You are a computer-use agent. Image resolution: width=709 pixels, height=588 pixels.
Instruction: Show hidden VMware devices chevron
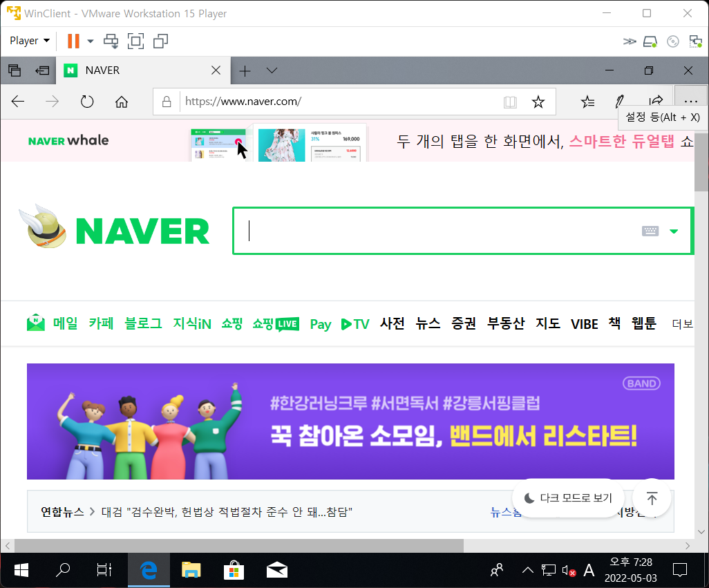[630, 41]
